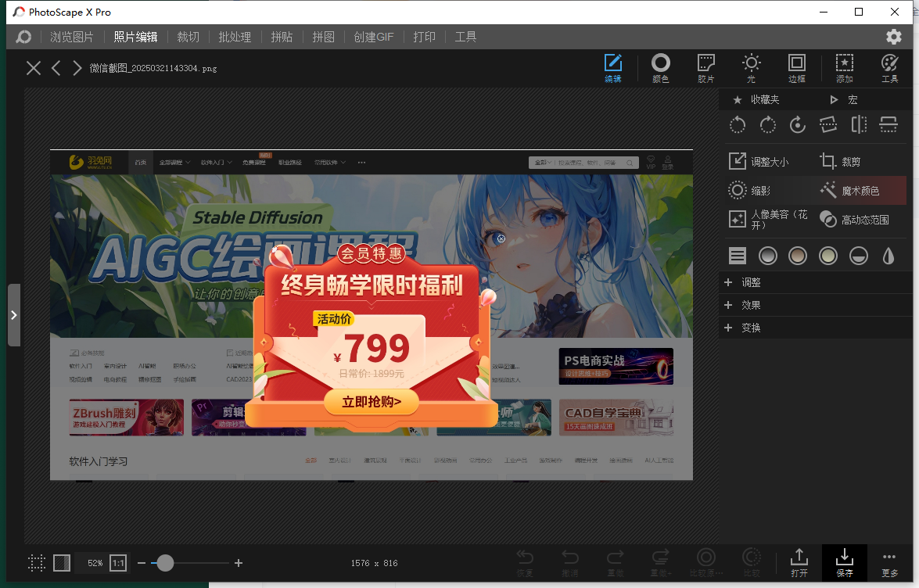The image size is (919, 588).
Task: Apply 魔术颜色 magic color
Action: [850, 190]
